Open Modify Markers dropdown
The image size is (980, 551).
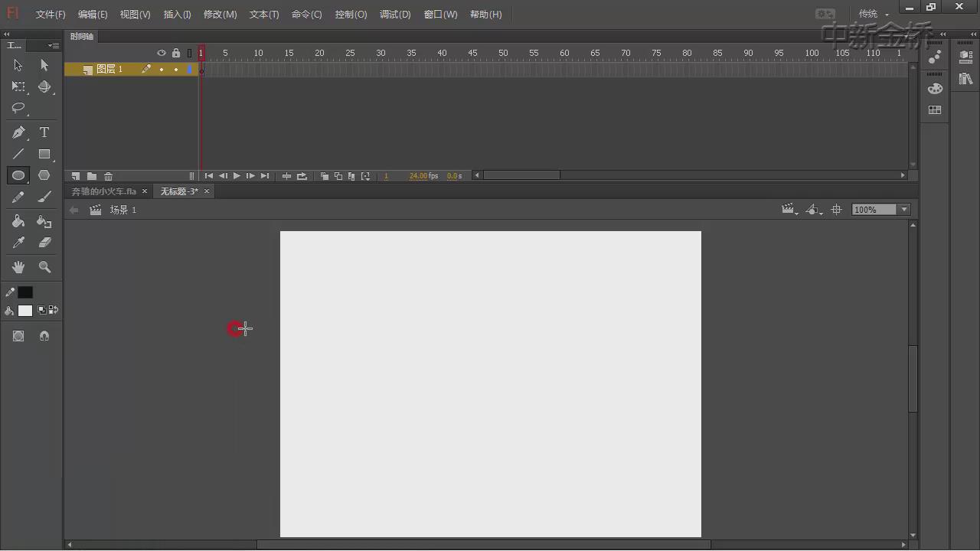(365, 176)
